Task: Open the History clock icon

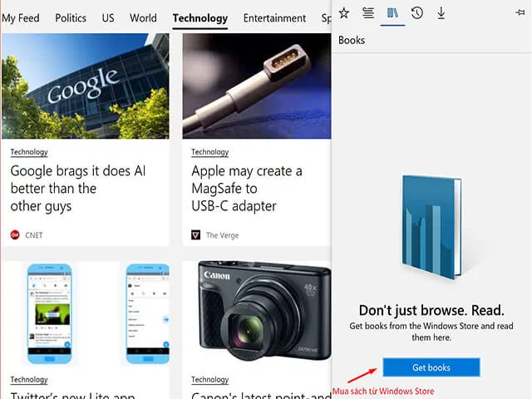Action: click(417, 13)
